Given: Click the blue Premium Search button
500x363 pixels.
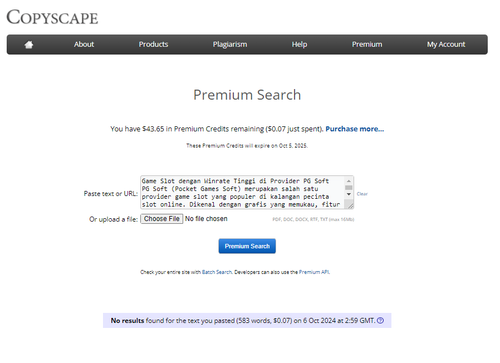Looking at the screenshot, I should 247,246.
